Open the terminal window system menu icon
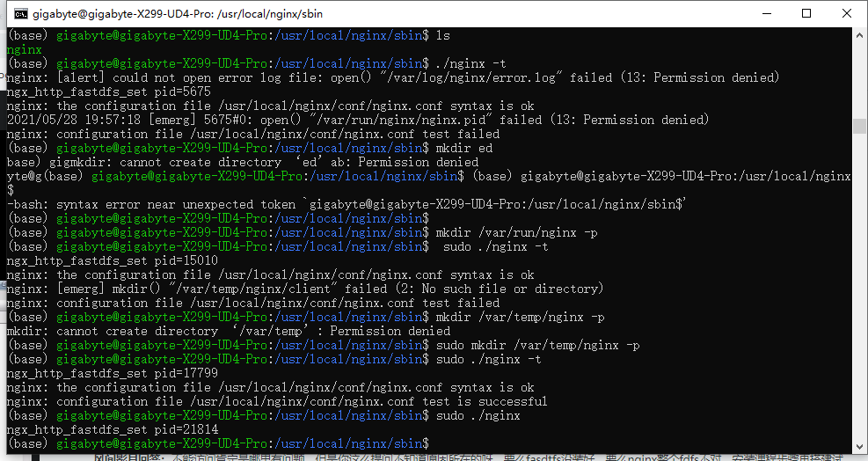The height and width of the screenshot is (461, 868). pyautogui.click(x=21, y=14)
